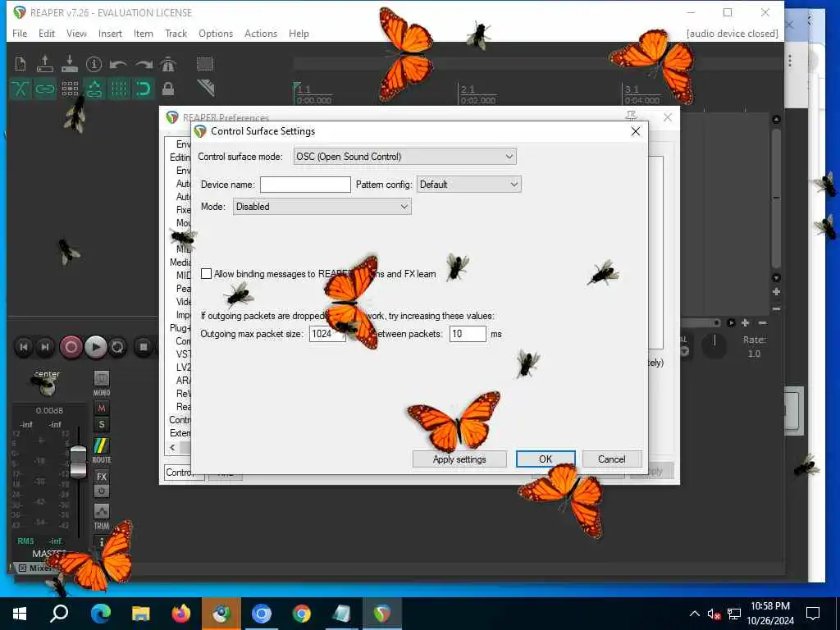
Task: Click the striped triangle toolbar icon
Action: 206,88
